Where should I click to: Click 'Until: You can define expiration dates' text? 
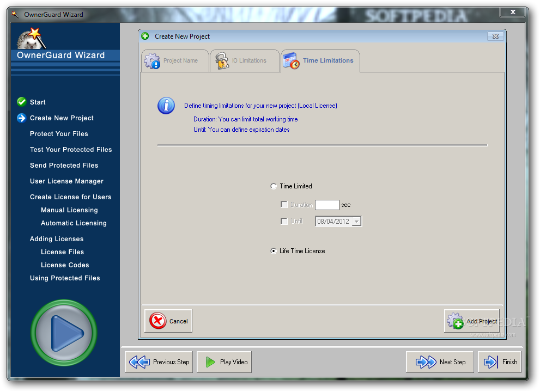(241, 130)
